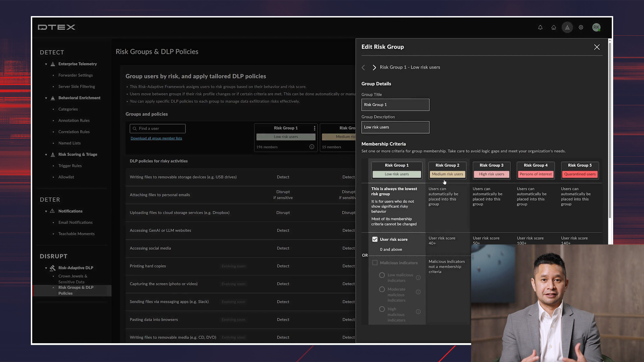Open the notifications bell icon
This screenshot has height=362, width=644.
click(540, 27)
